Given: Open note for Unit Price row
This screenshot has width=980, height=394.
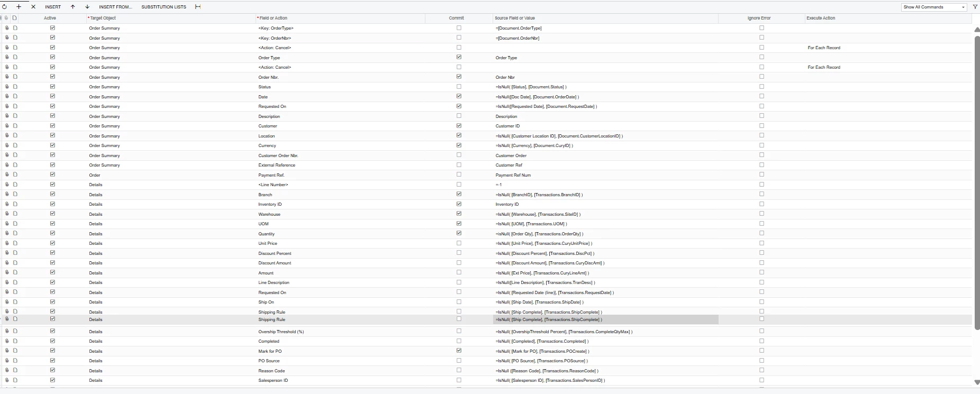Looking at the screenshot, I should coord(15,243).
